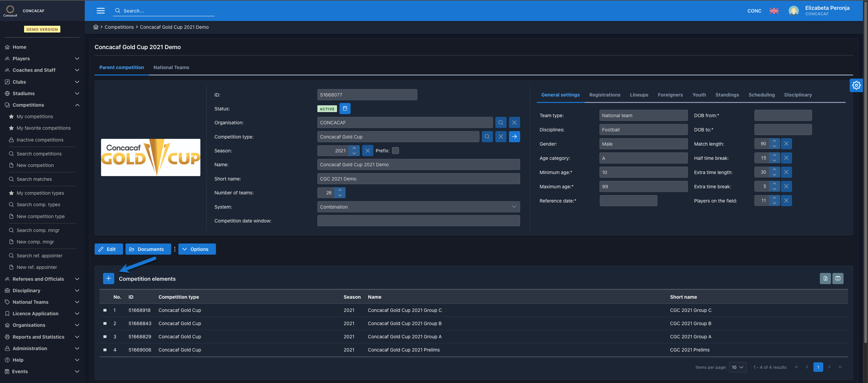This screenshot has width=868, height=383.
Task: Increase the Number of teams stepper
Action: tap(340, 190)
